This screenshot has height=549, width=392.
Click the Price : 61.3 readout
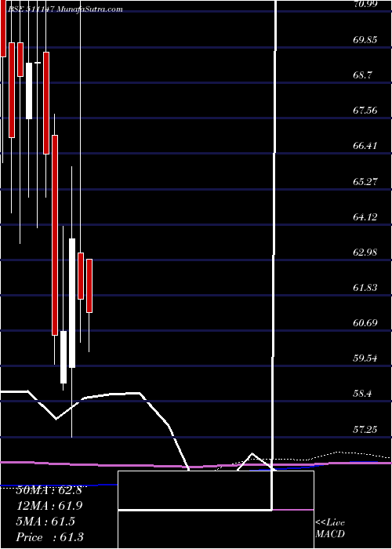click(x=49, y=537)
